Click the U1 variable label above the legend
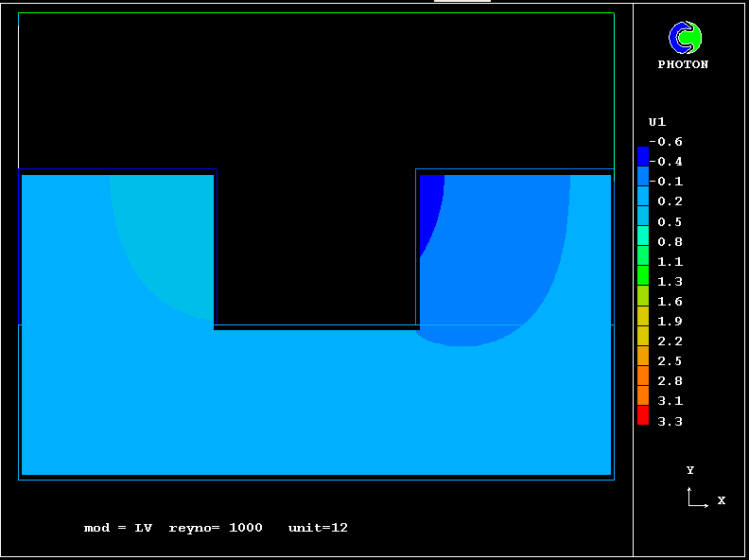The height and width of the screenshot is (560, 749). pyautogui.click(x=656, y=122)
